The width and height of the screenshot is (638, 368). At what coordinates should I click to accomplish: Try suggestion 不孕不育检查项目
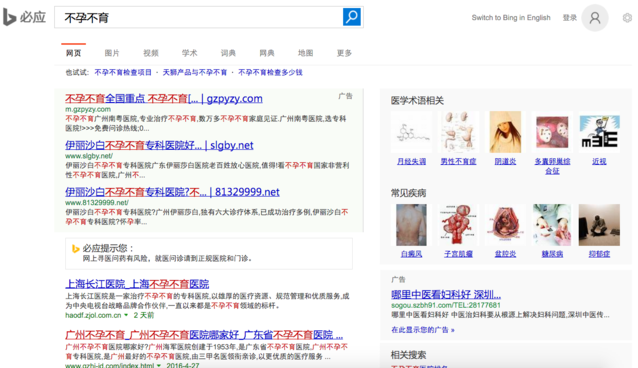point(123,72)
